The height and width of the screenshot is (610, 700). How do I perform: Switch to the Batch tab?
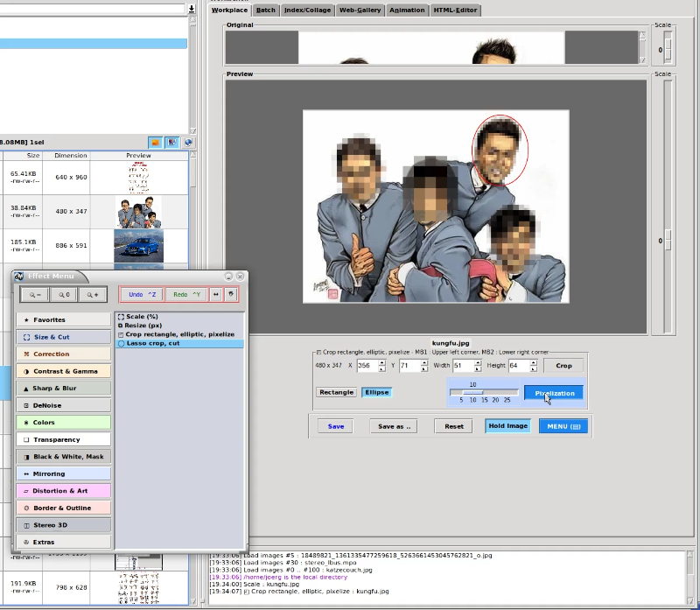tap(266, 10)
